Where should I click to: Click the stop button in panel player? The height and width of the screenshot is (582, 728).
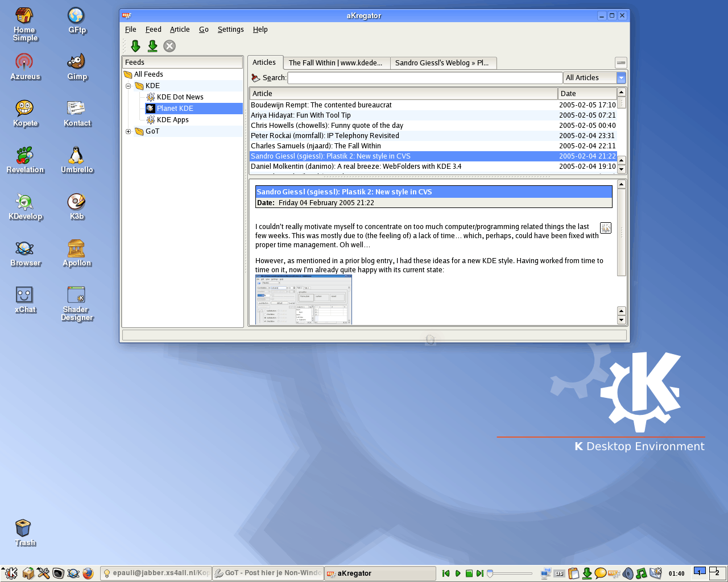(x=469, y=573)
